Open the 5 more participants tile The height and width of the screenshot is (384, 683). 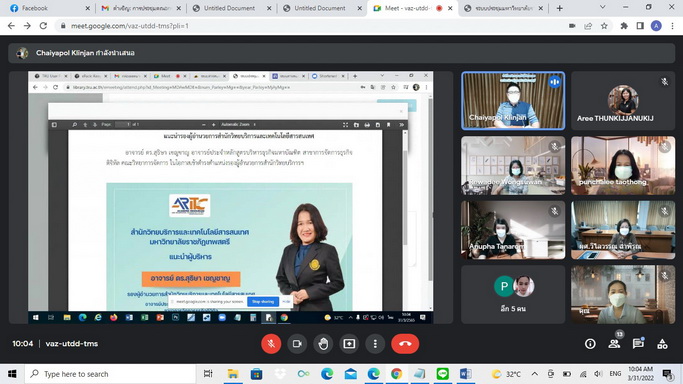(513, 294)
